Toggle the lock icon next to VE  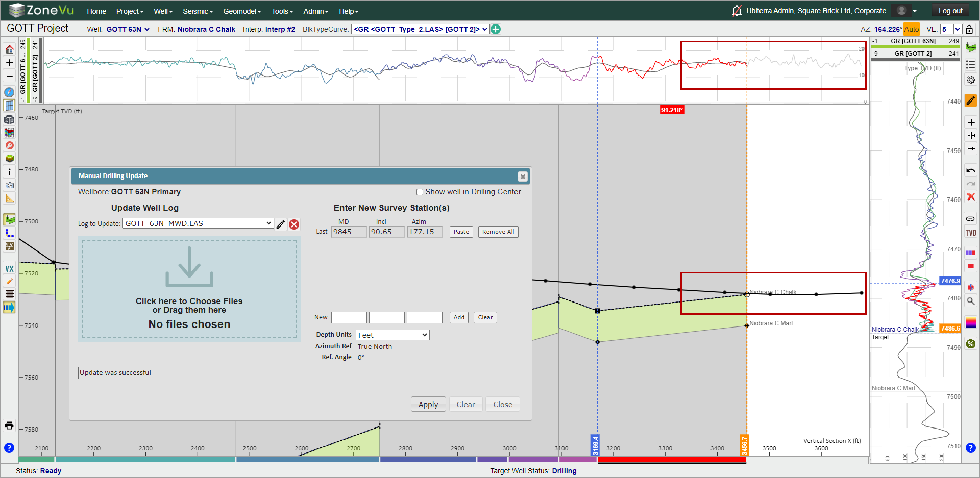click(969, 29)
